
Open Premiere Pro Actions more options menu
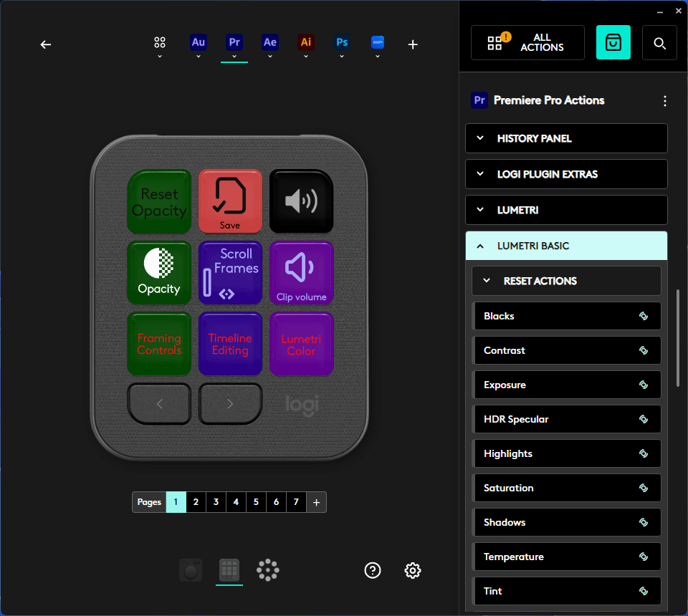[x=665, y=101]
